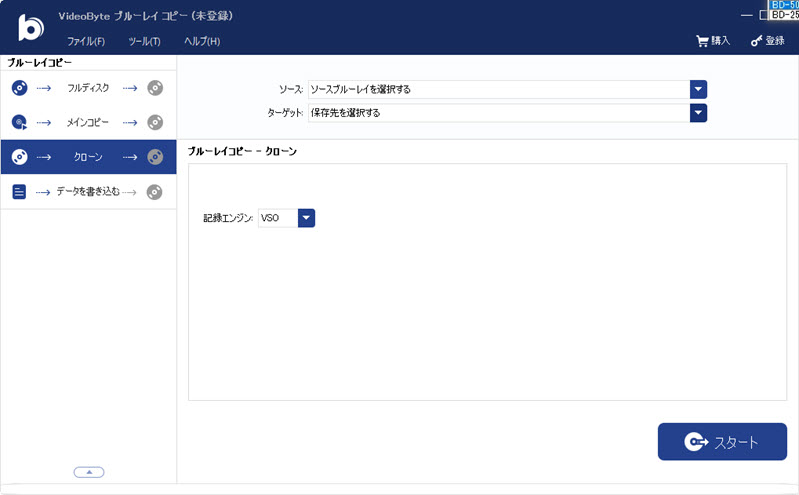Click the BD-25 option at top right
This screenshot has height=495, width=799.
784,15
